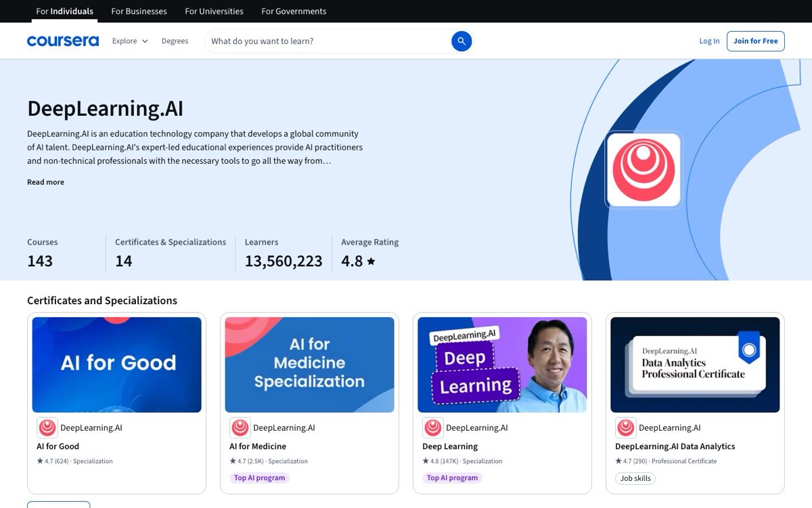Image resolution: width=812 pixels, height=508 pixels.
Task: Click DeepLearning.AI logo icon on AI for Good card
Action: click(47, 427)
